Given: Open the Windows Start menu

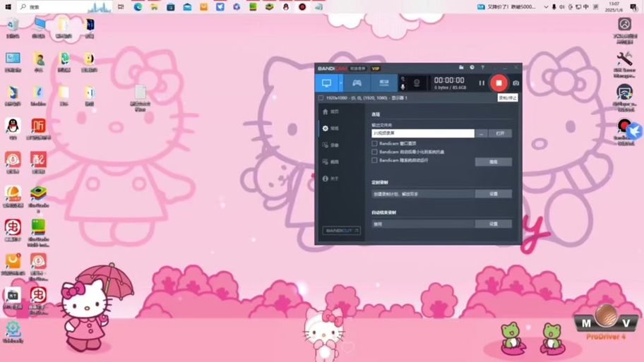Looking at the screenshot, I should (x=8, y=6).
